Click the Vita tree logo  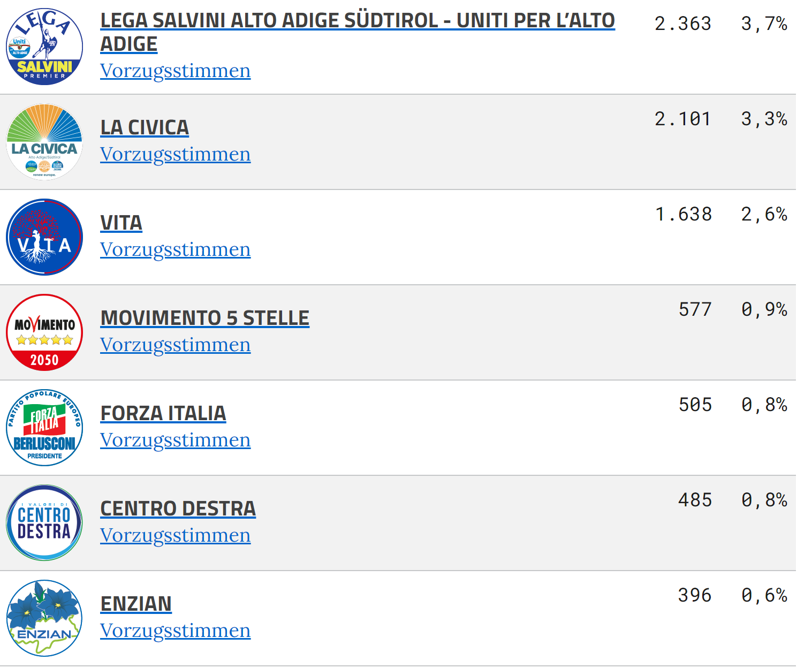(x=44, y=237)
